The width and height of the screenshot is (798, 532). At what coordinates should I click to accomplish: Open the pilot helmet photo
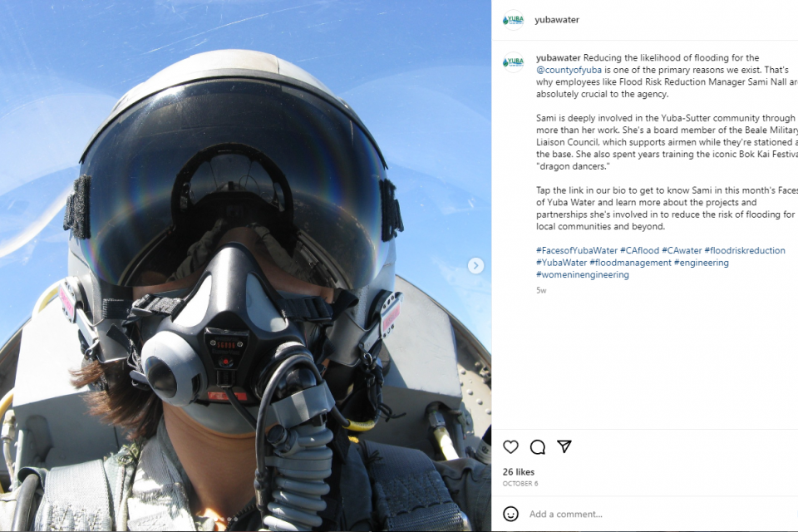[245, 266]
